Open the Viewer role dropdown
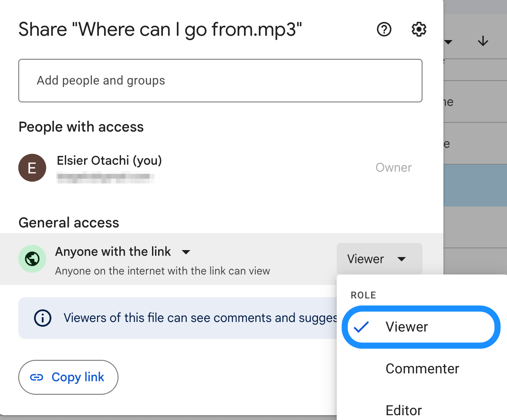507x420 pixels. (x=379, y=259)
